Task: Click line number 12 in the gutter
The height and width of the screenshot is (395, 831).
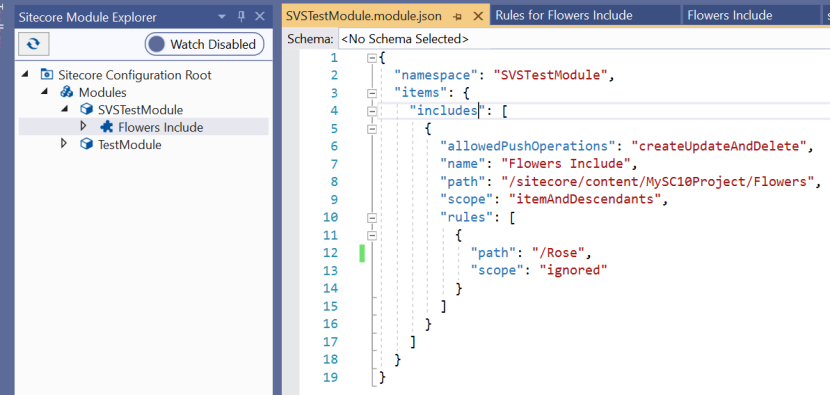Action: coord(330,252)
